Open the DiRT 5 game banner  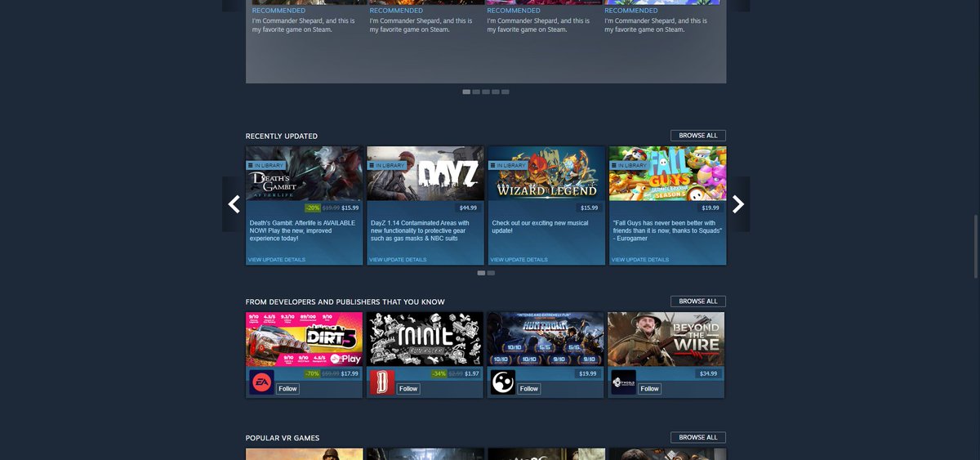tap(304, 339)
